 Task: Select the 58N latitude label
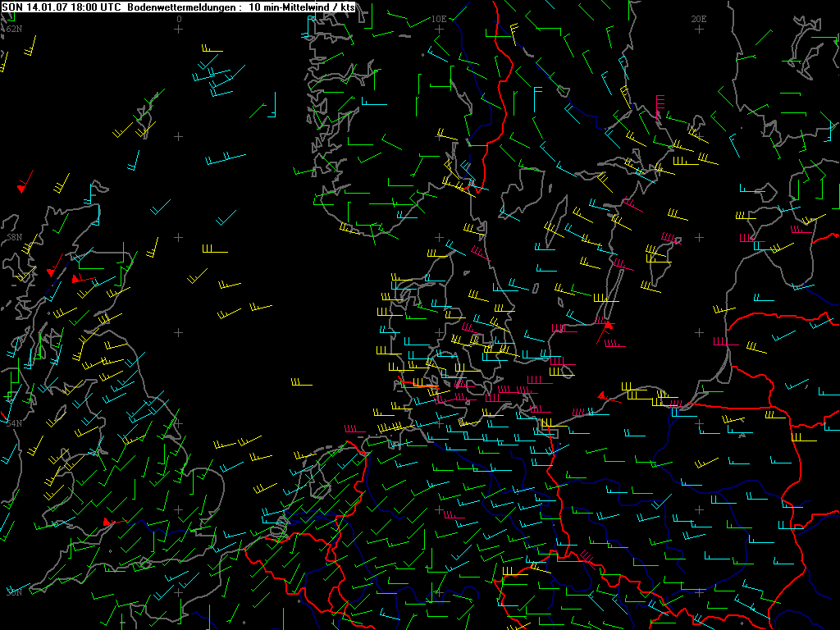point(14,237)
